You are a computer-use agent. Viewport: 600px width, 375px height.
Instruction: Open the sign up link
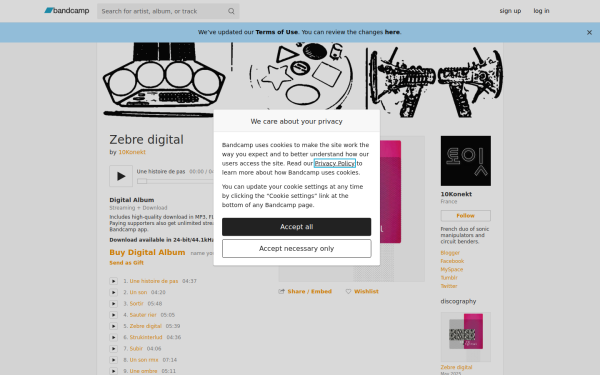pos(510,11)
